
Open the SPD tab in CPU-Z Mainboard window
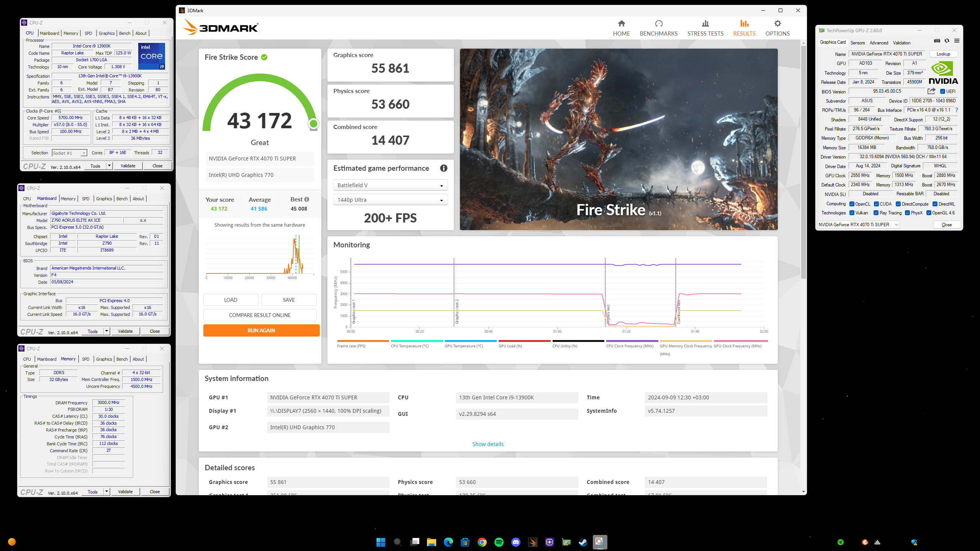[86, 199]
